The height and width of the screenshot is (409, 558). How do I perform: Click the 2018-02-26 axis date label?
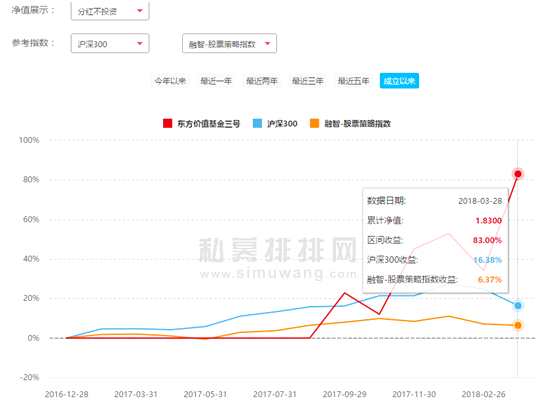[x=484, y=394]
